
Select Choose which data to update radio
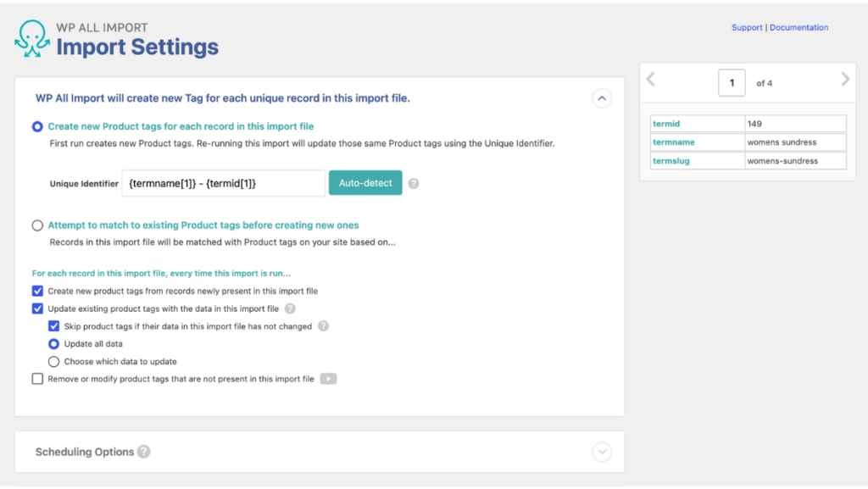[53, 362]
